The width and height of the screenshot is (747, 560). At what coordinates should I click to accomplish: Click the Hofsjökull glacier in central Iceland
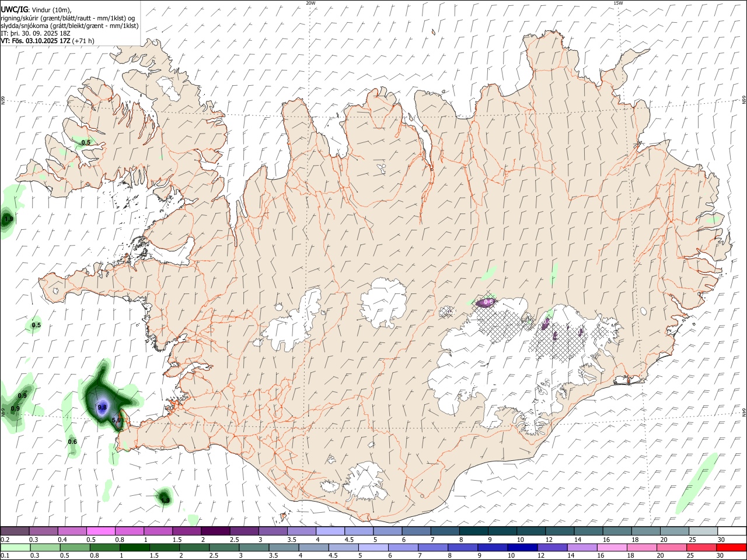(x=383, y=302)
